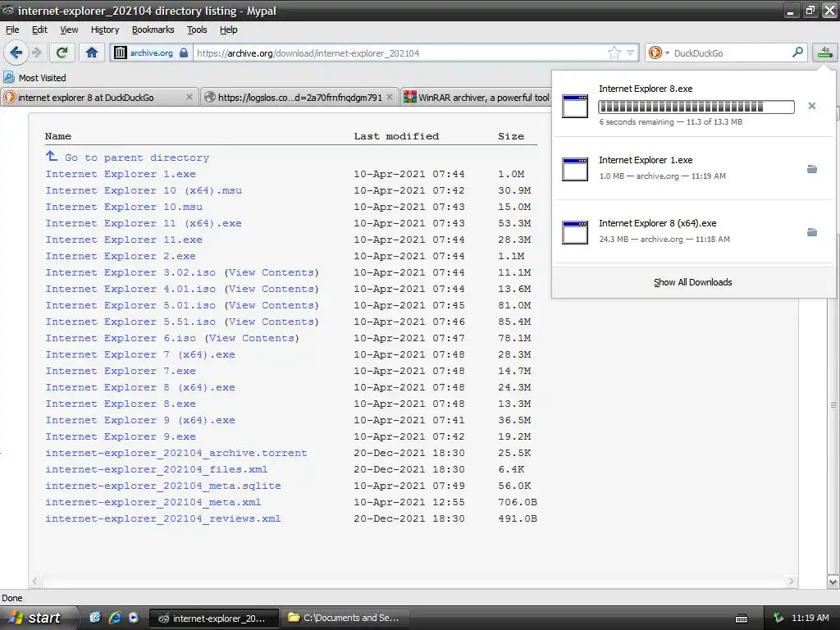Switch to the WinRAR archiver tab
The height and width of the screenshot is (630, 840).
pyautogui.click(x=477, y=97)
